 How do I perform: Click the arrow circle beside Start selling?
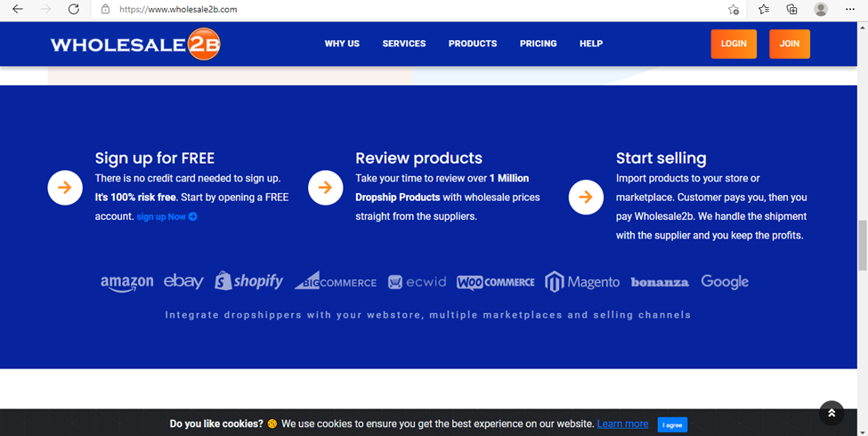click(x=586, y=197)
